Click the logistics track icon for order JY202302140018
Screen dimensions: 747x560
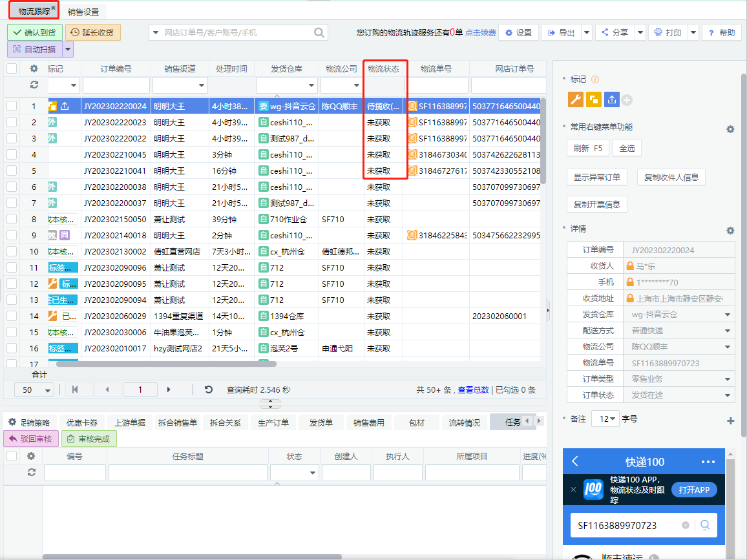(412, 235)
